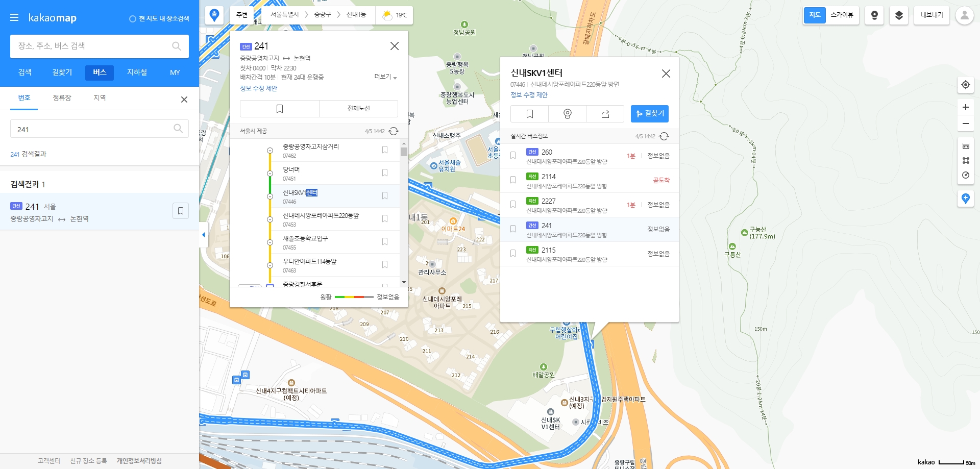
Task: Toggle bookmark for bus 2114 row
Action: point(513,180)
